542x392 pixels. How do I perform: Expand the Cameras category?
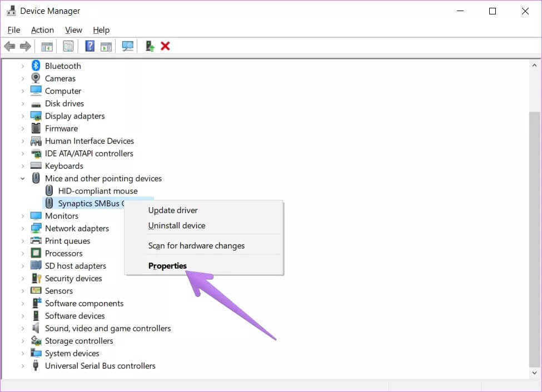pos(23,78)
